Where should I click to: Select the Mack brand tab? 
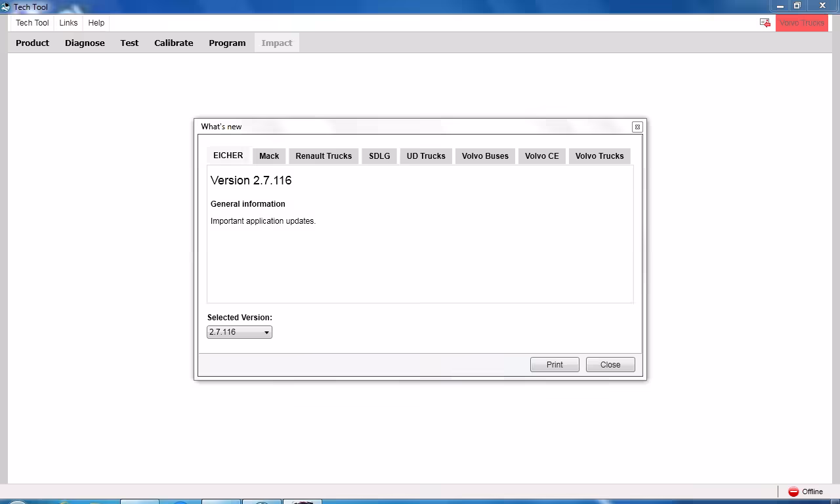point(269,156)
